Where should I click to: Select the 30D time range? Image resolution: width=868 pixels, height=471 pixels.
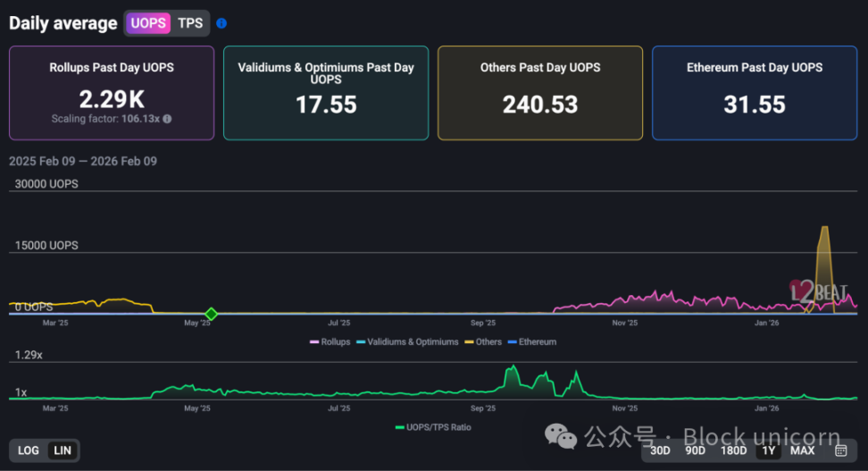(x=660, y=450)
